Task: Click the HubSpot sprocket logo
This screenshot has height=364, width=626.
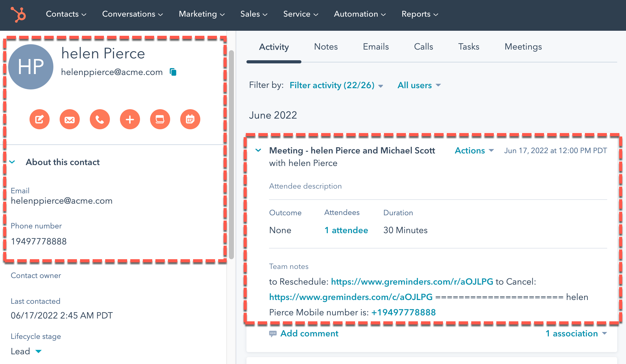Action: pyautogui.click(x=18, y=14)
